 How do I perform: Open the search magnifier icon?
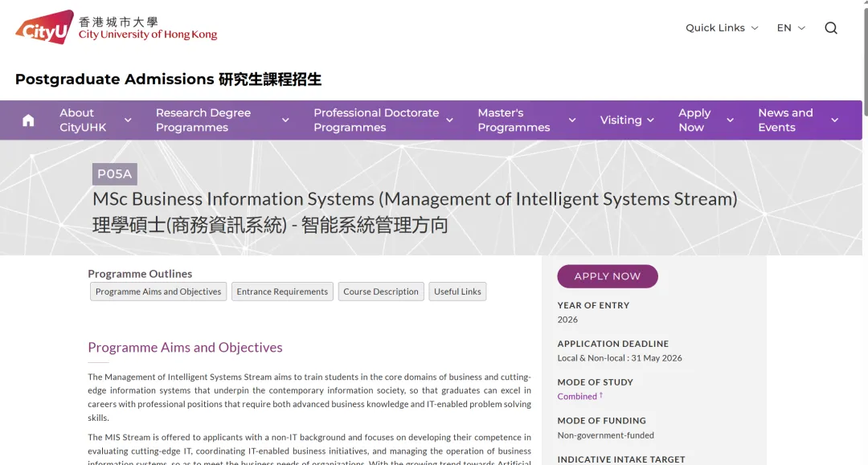[x=831, y=28]
